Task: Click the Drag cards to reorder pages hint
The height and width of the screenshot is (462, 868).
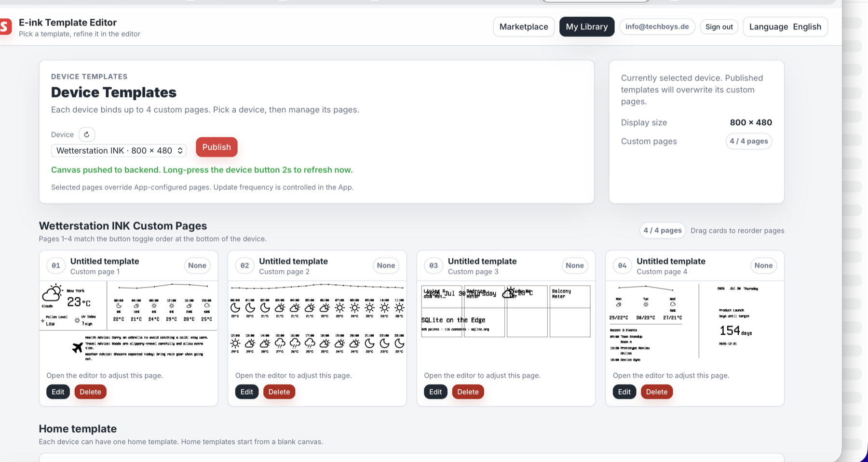Action: pyautogui.click(x=737, y=231)
